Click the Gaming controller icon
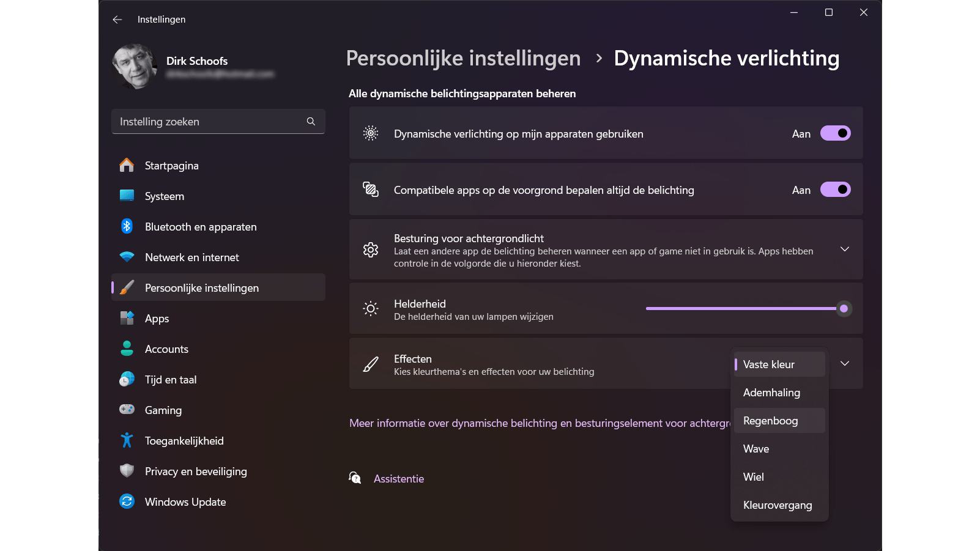The width and height of the screenshot is (980, 551). [127, 410]
